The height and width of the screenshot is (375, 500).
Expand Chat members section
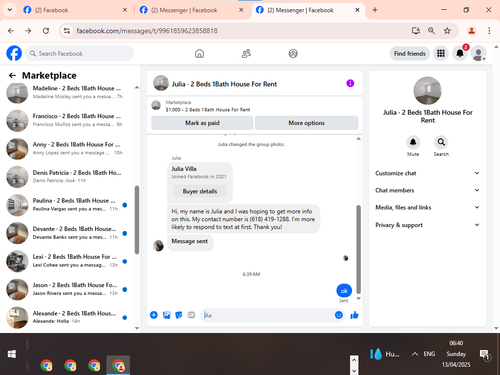pyautogui.click(x=427, y=190)
